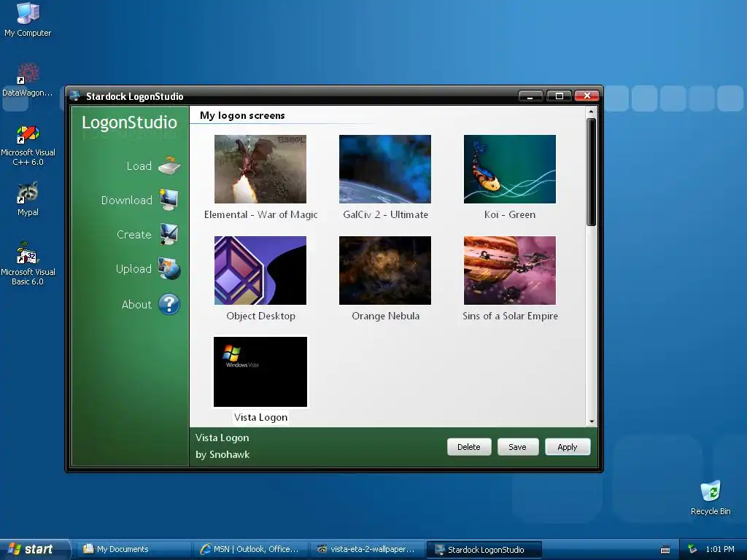Select the Elemental - War of Magic thumbnail
Image resolution: width=747 pixels, height=560 pixels.
point(260,169)
